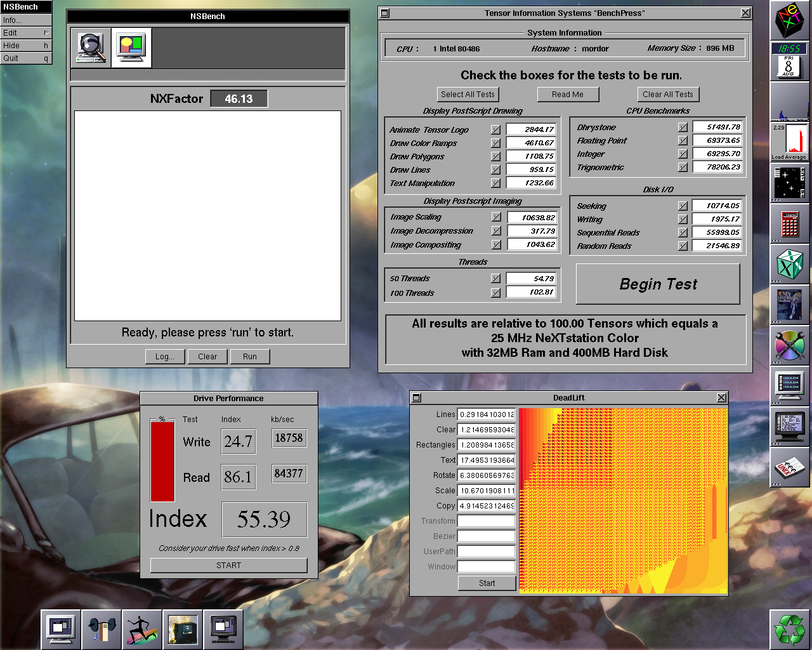Image resolution: width=812 pixels, height=650 pixels.
Task: Toggle the Animate Tensor Logo checkbox
Action: click(x=495, y=129)
